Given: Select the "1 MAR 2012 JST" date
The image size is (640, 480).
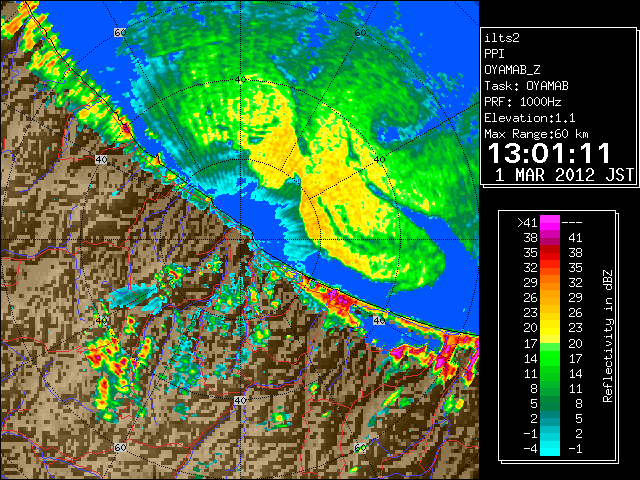Looking at the screenshot, I should pos(564,175).
